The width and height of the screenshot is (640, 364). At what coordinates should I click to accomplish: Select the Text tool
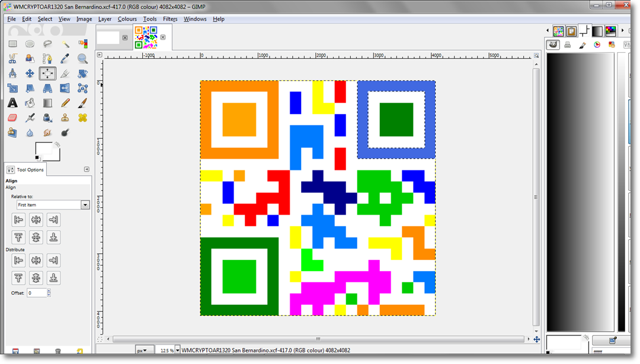click(12, 103)
